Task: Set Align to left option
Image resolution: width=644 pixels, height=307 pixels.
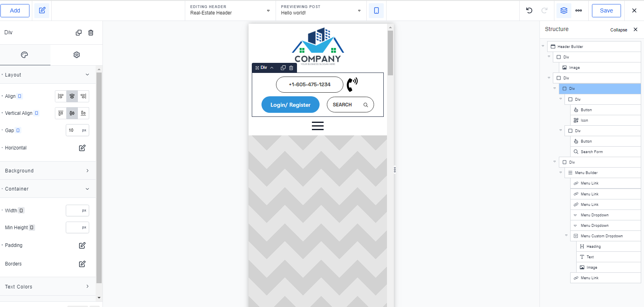Action: (x=61, y=96)
